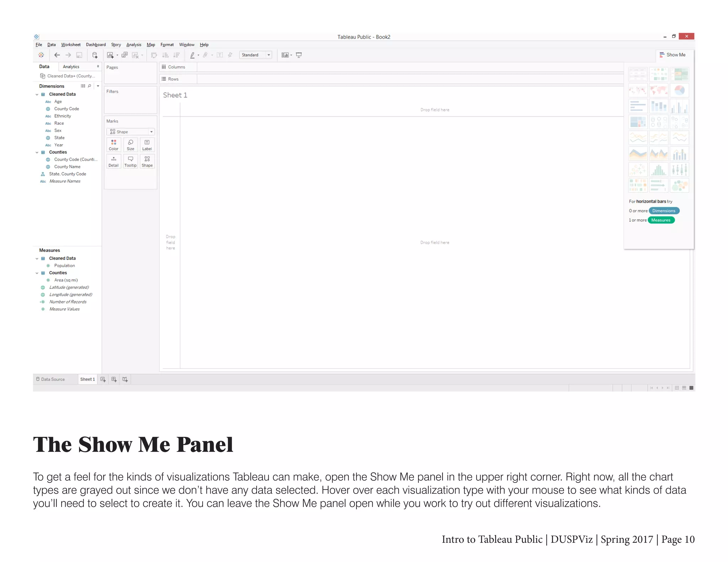Toggle the Show Me panel button
The height and width of the screenshot is (562, 728).
673,55
